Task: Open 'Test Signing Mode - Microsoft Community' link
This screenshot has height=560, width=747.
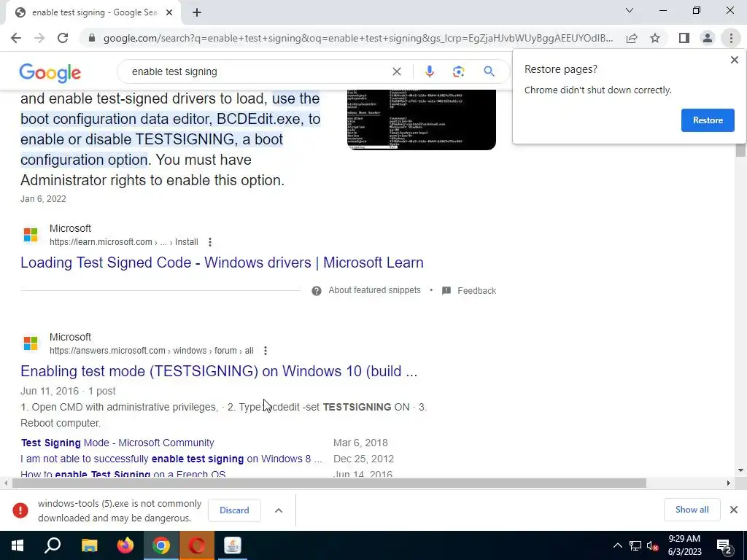Action: point(117,443)
